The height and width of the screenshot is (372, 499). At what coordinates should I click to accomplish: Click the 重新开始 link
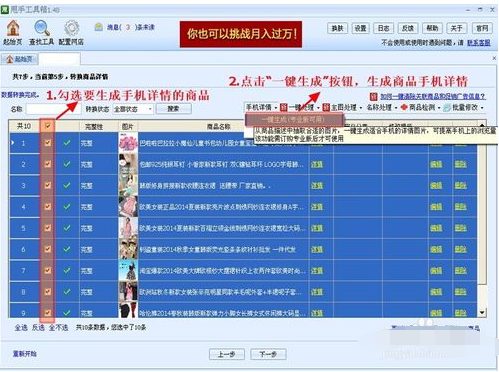tap(24, 353)
